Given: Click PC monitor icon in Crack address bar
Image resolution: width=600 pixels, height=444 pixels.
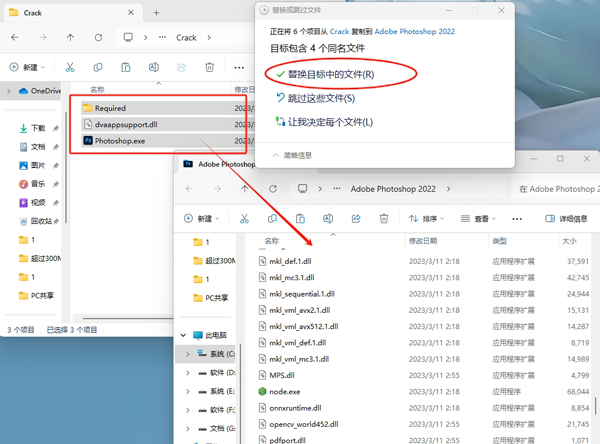Looking at the screenshot, I should click(128, 38).
